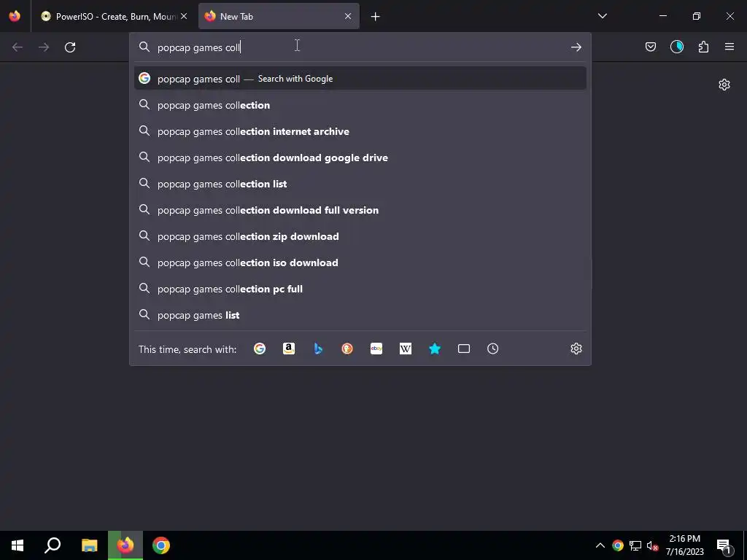Search in open Tabs icon
This screenshot has height=560, width=747.
point(464,349)
